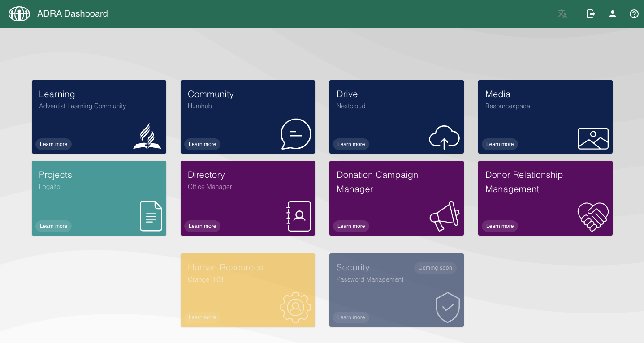Open the Community card title
Viewport: 644px width, 343px height.
point(211,94)
